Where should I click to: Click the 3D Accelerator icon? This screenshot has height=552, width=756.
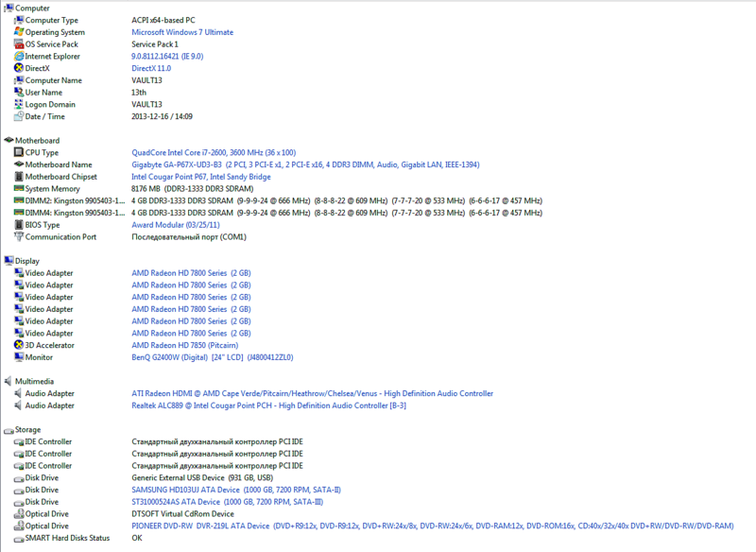[x=19, y=345]
